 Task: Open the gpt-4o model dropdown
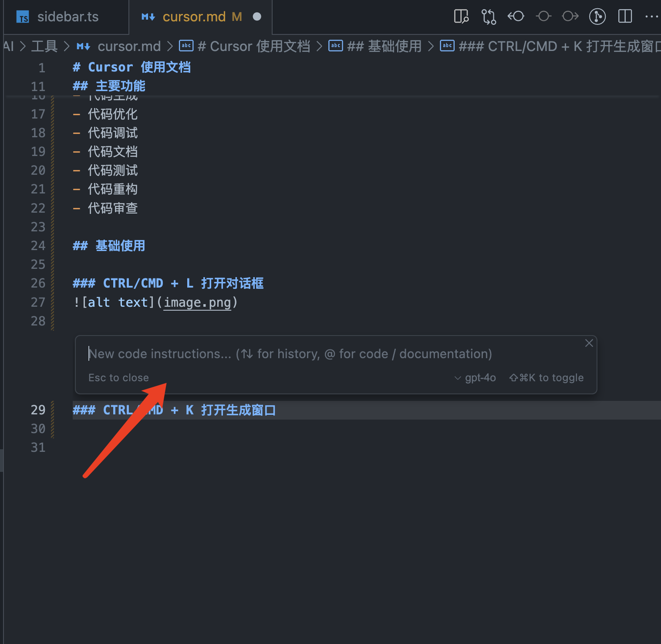click(x=475, y=378)
